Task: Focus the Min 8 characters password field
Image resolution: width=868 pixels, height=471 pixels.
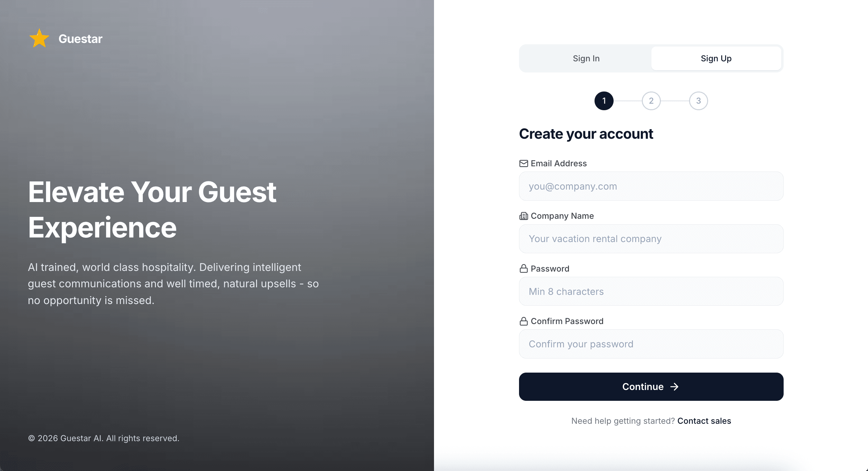Action: [x=651, y=291]
